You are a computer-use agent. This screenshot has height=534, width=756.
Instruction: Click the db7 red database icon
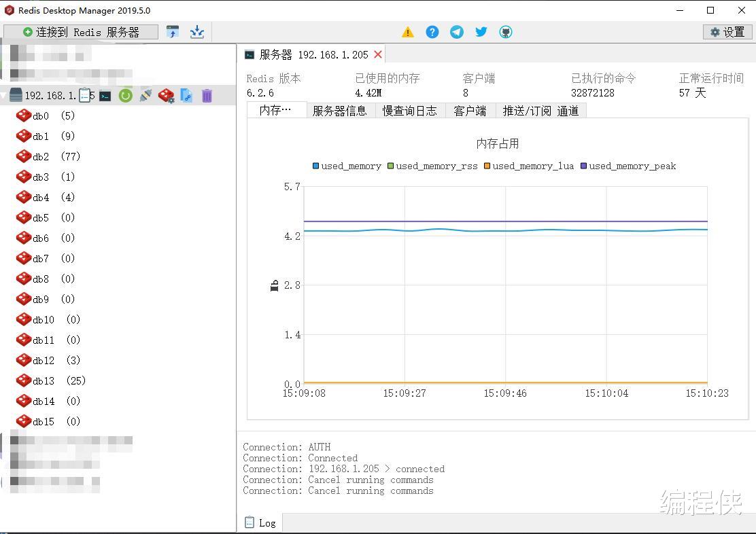(24, 258)
